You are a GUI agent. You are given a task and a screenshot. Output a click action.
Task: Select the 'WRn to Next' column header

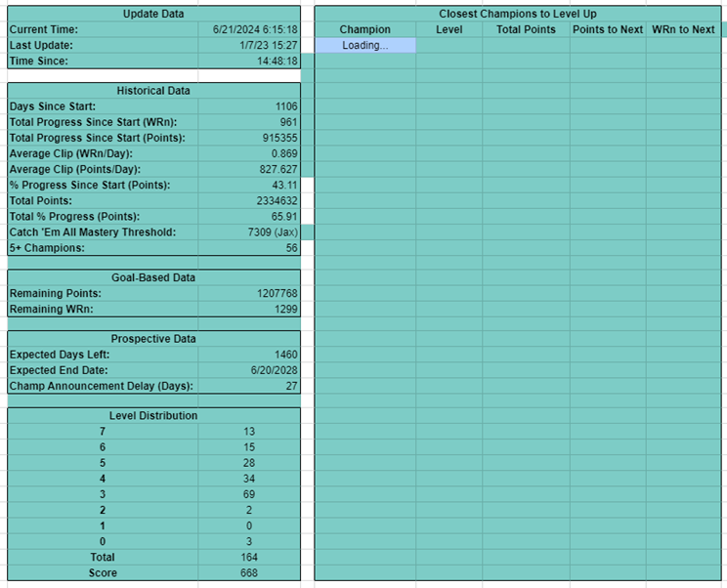pyautogui.click(x=683, y=29)
